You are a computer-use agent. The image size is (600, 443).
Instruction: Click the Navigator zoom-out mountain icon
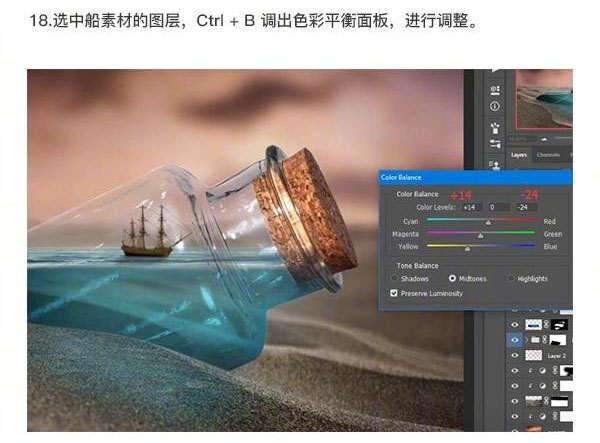click(545, 139)
